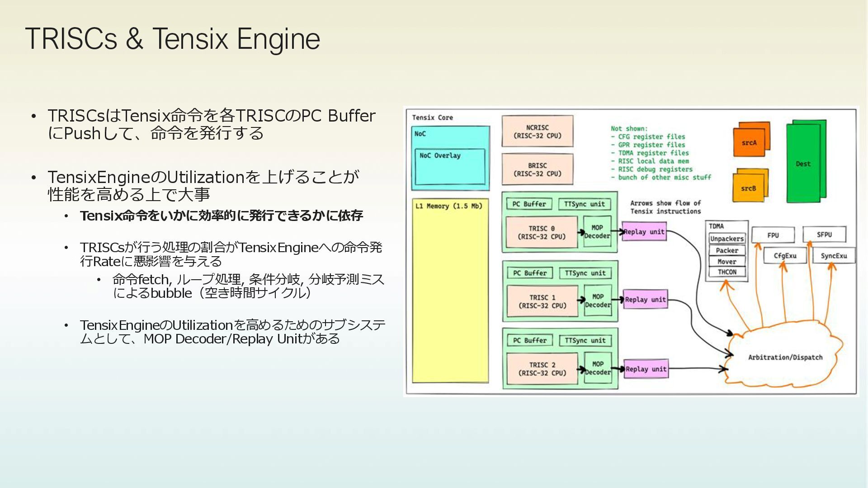Click the yellow srcB block
This screenshot has width=868, height=488.
[x=748, y=188]
